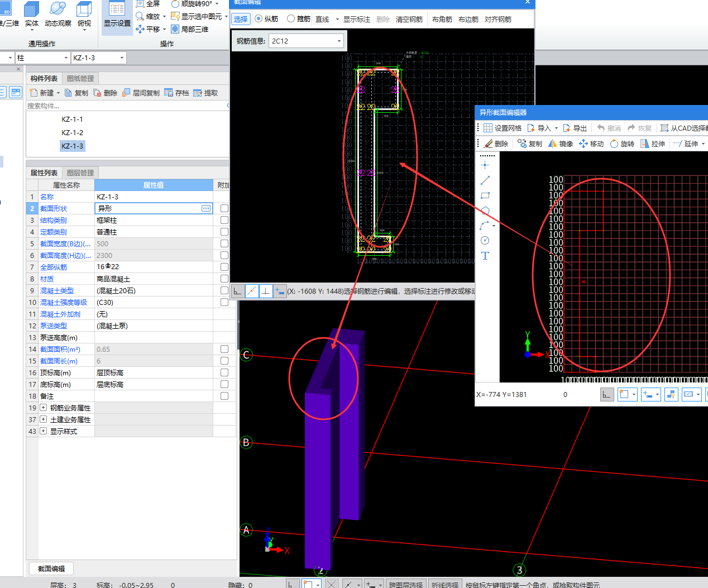Select KZ-1-1 in the component list

click(72, 119)
